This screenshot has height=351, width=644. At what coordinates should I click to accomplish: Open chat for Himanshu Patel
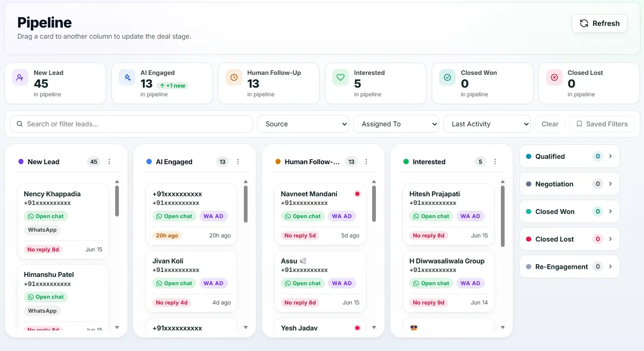(46, 297)
